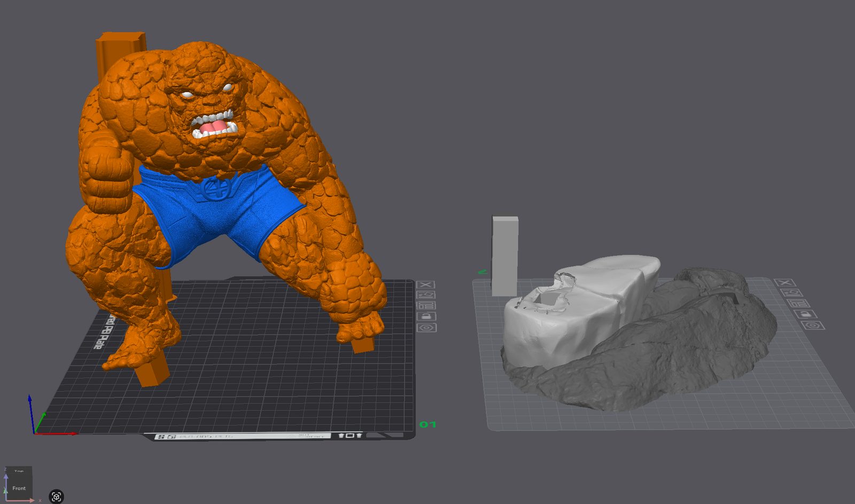Arrange objects on the second plate
Screen dimensions: 855x504
coord(797,303)
